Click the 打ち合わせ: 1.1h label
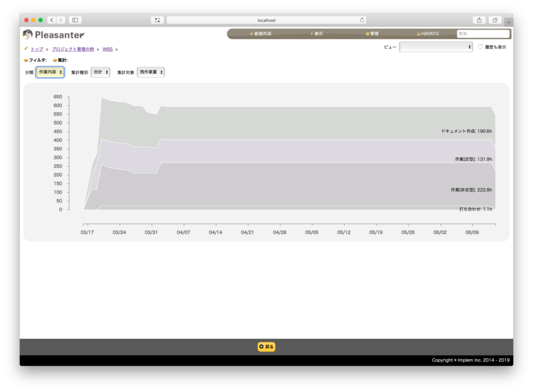Viewport: 533px width, 392px height. point(476,209)
